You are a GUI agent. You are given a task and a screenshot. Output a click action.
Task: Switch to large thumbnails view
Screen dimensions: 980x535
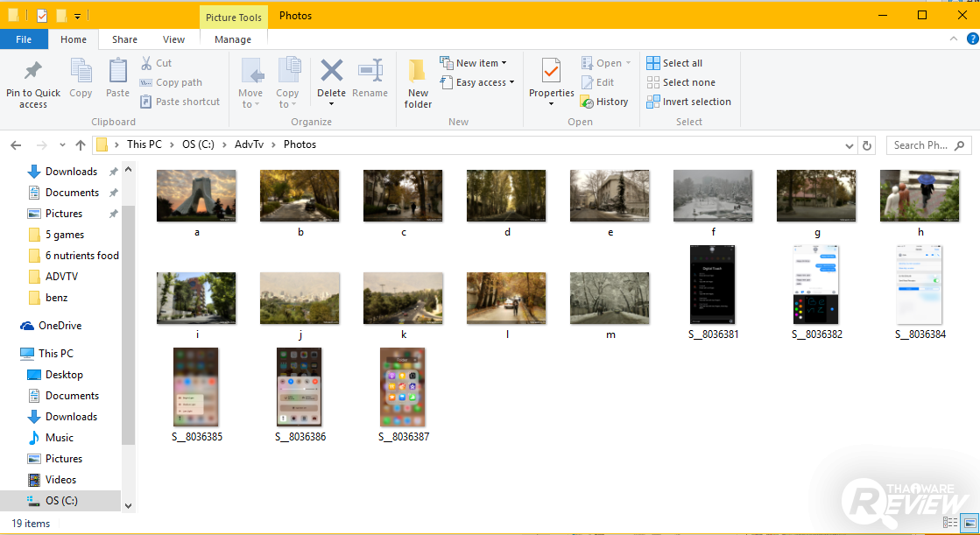click(969, 523)
